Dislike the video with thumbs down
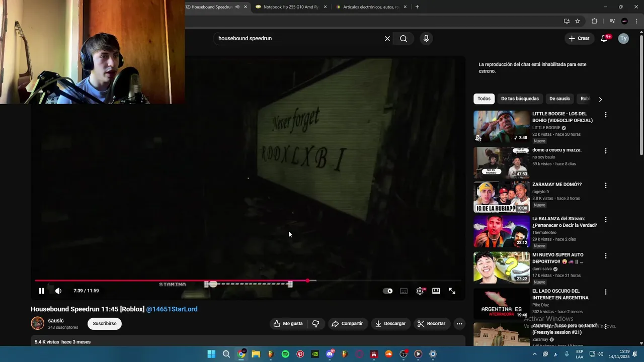Screen dimensions: 644x362 point(316,323)
